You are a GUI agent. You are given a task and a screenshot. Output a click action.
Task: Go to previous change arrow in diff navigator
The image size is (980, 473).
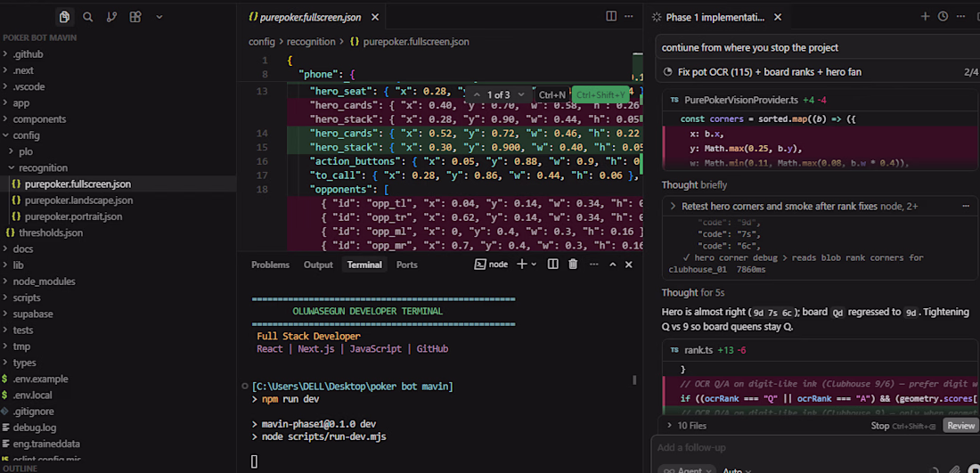point(477,95)
